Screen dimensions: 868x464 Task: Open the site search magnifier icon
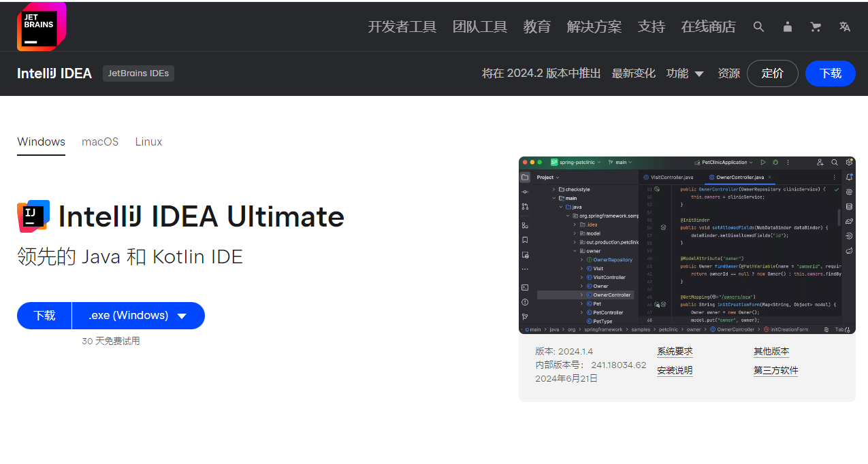(x=758, y=27)
